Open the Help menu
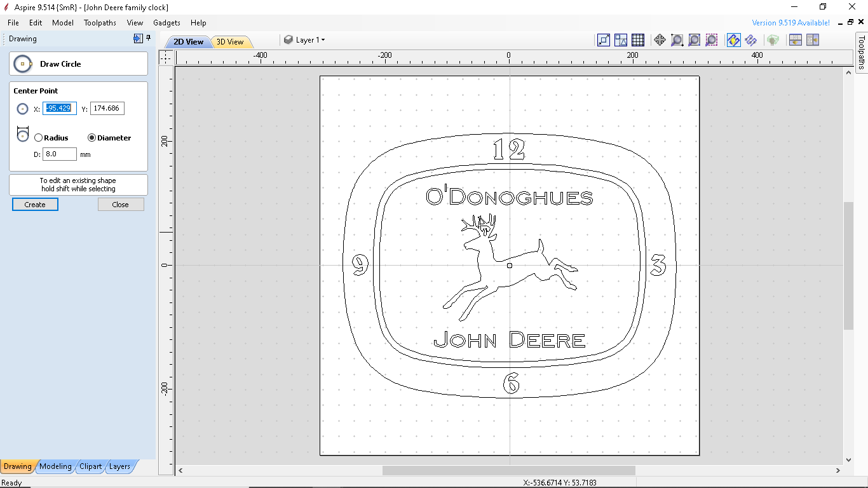 pos(198,23)
